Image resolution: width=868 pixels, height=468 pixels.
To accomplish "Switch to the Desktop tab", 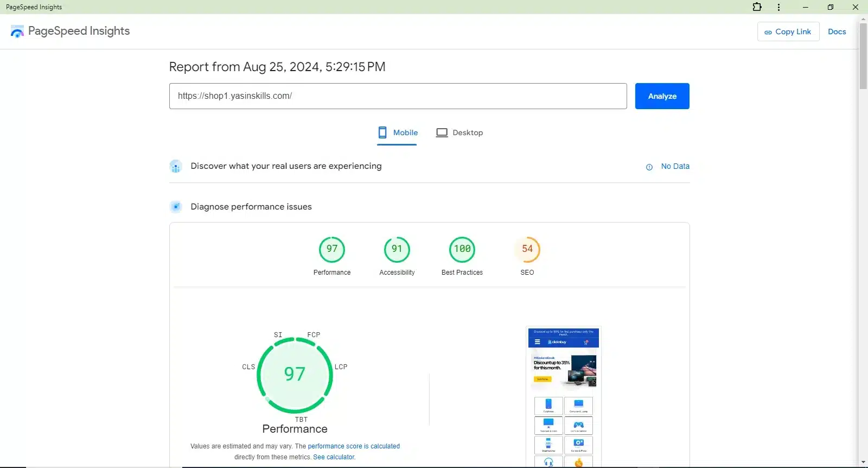I will 459,132.
